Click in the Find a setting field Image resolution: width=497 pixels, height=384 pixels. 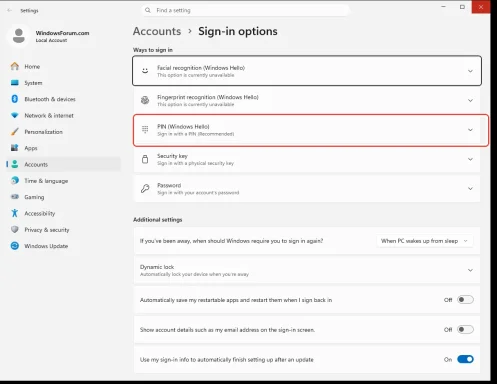click(x=245, y=10)
